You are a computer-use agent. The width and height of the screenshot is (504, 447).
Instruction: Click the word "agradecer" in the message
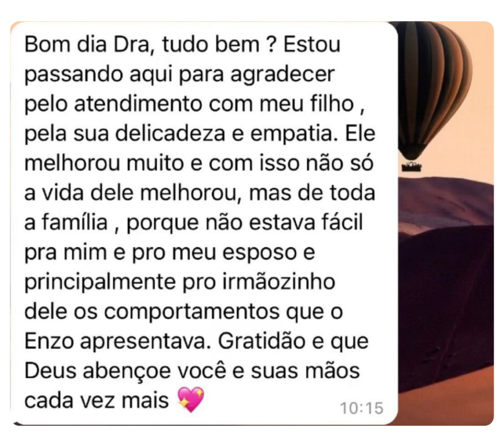click(283, 75)
